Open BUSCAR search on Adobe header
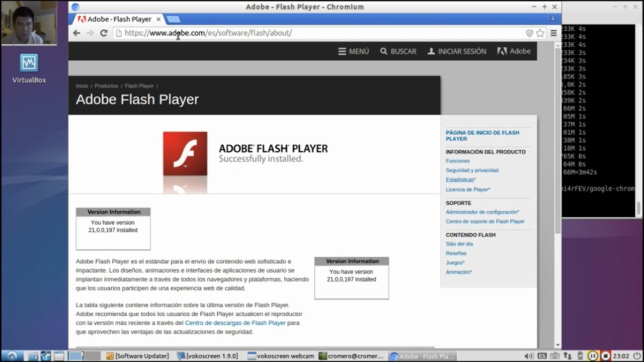 398,51
